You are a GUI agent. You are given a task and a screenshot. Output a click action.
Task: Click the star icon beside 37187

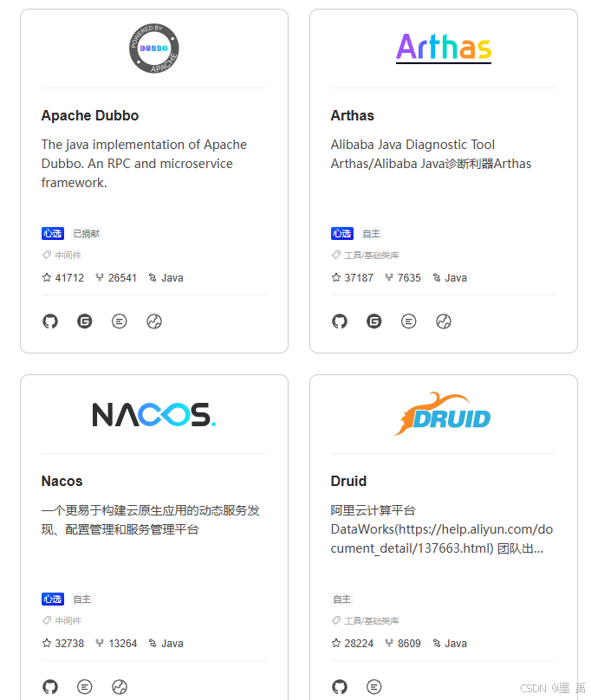336,277
